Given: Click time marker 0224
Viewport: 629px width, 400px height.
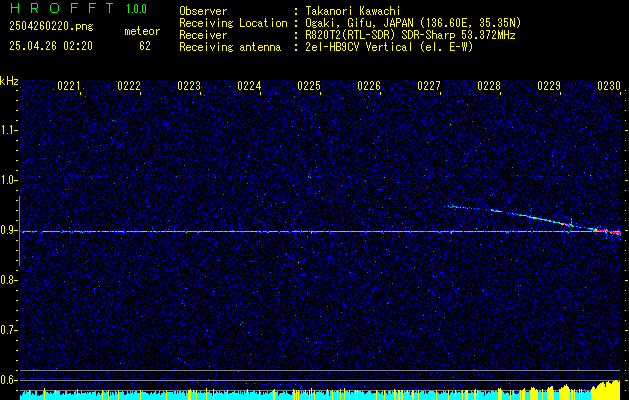Looking at the screenshot, I should 249,86.
